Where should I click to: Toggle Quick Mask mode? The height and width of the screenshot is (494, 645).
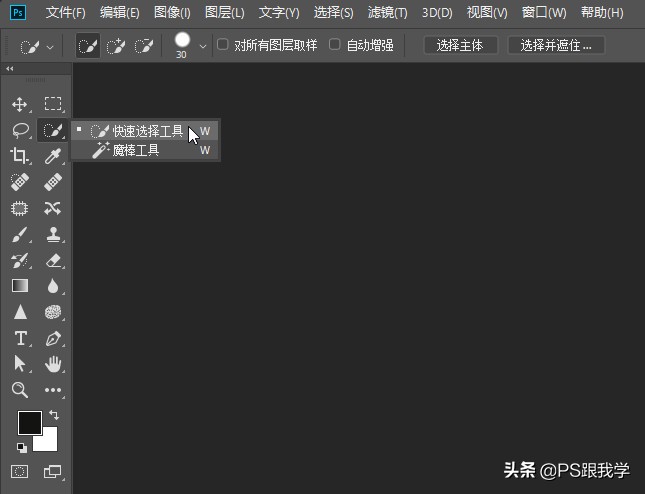pos(19,471)
